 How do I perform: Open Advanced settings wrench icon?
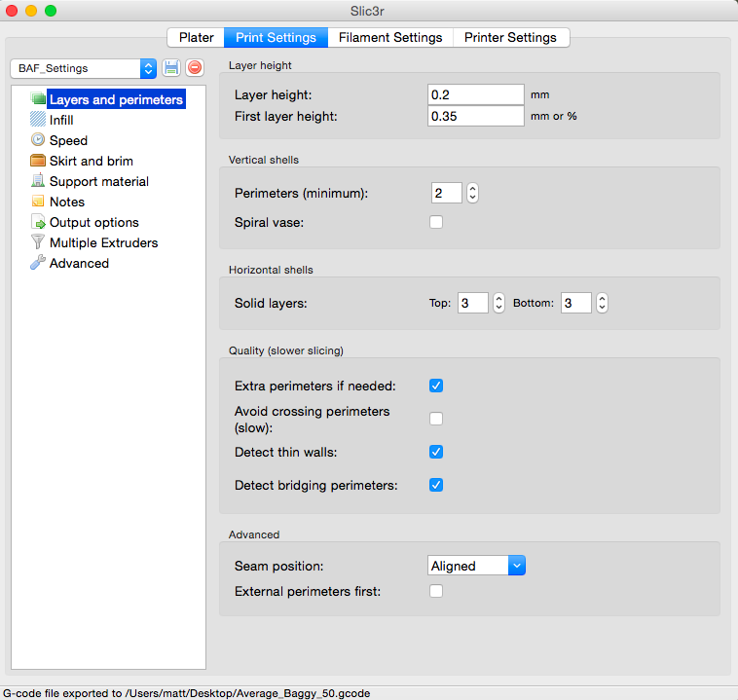tap(38, 263)
